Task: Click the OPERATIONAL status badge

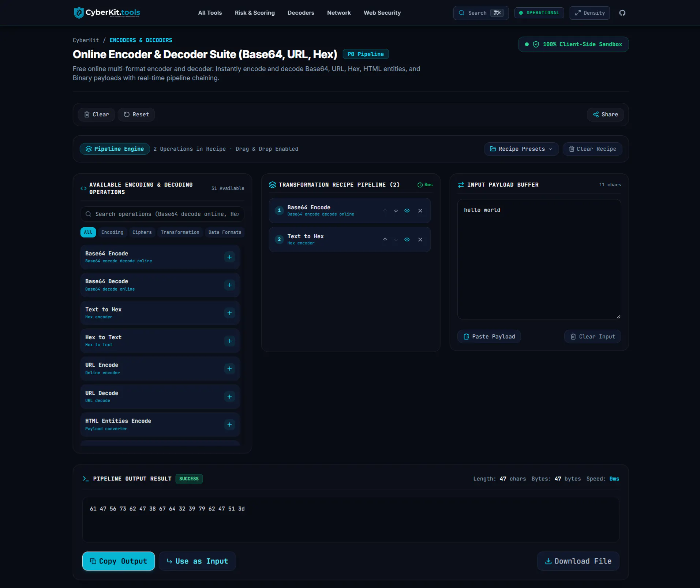Action: [539, 13]
